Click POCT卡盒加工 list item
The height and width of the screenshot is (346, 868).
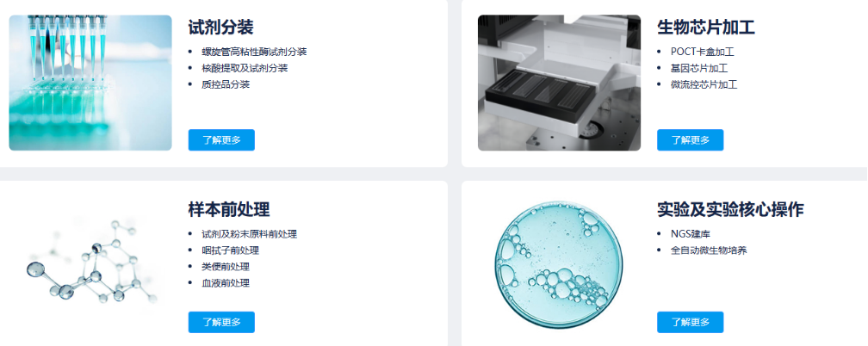(703, 52)
